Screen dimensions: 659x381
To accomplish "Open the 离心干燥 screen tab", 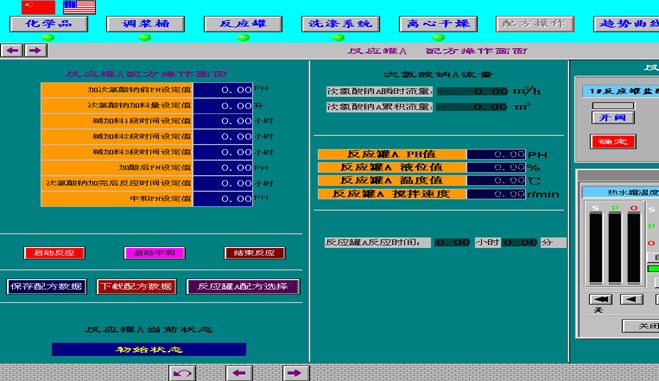I will (438, 24).
